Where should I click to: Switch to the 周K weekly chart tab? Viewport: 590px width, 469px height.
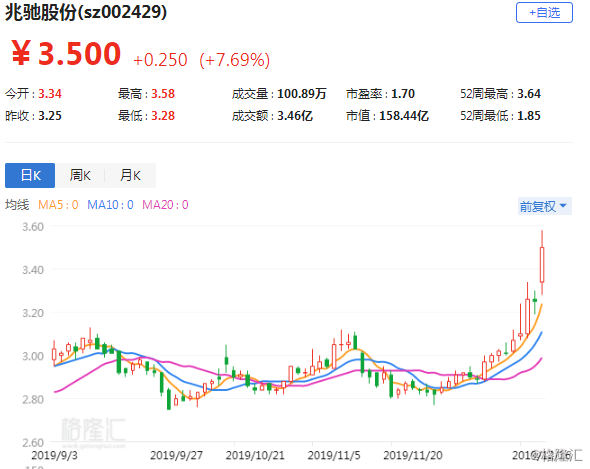pos(80,175)
